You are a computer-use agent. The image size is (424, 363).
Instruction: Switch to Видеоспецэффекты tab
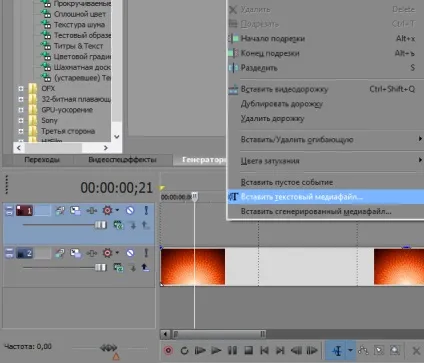tap(122, 160)
